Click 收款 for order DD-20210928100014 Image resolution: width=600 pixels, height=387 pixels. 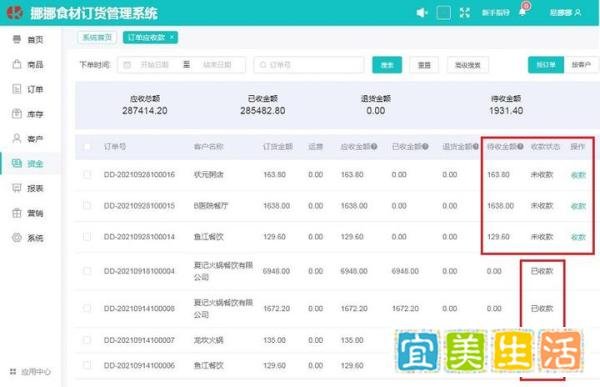[578, 237]
